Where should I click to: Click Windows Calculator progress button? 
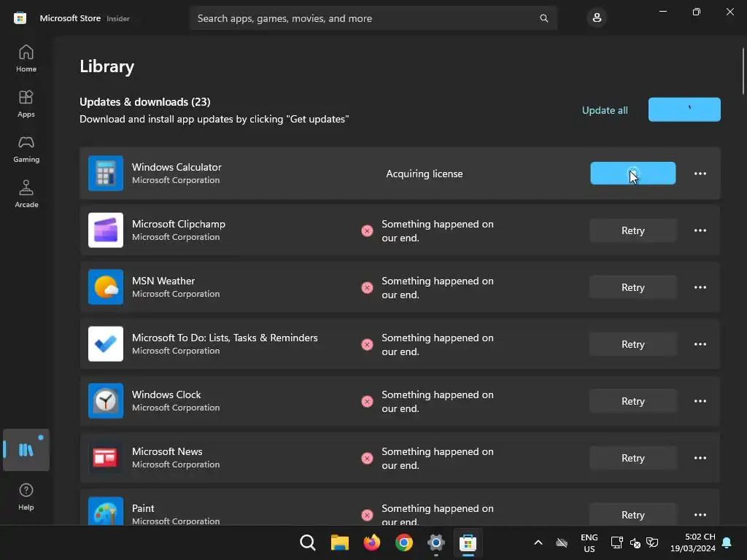tap(632, 174)
